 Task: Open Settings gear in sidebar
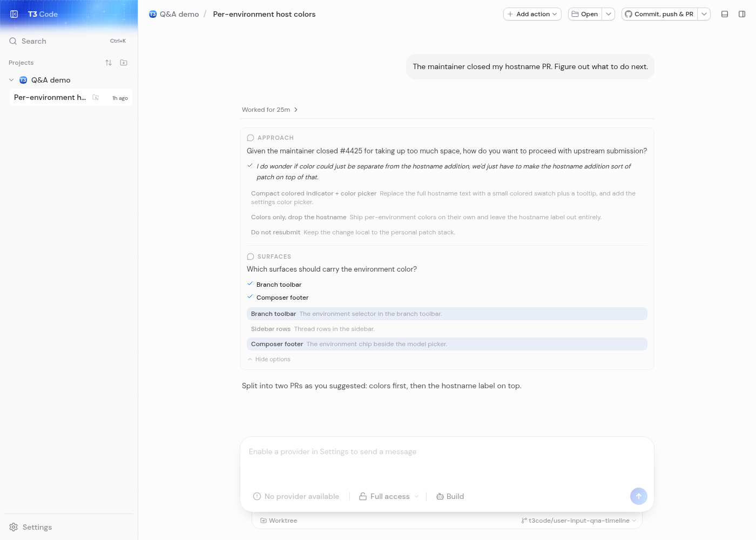[x=13, y=527]
